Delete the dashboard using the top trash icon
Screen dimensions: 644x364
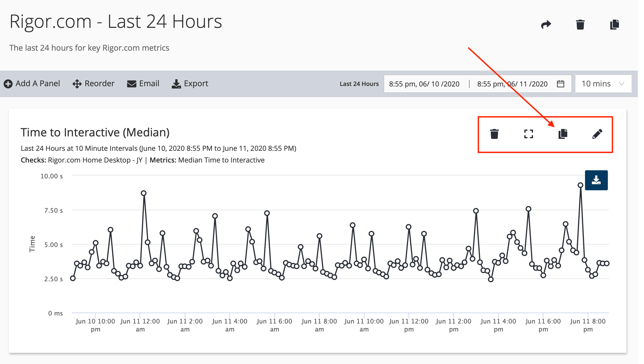[x=580, y=25]
